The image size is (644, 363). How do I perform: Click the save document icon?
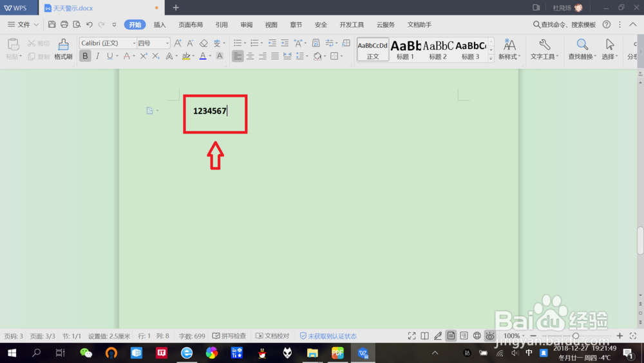pyautogui.click(x=52, y=25)
